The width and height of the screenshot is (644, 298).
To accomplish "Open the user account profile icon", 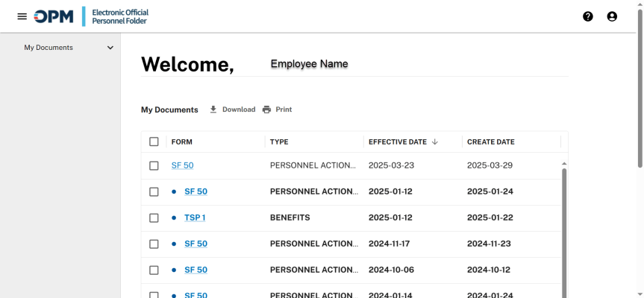I will pyautogui.click(x=612, y=16).
